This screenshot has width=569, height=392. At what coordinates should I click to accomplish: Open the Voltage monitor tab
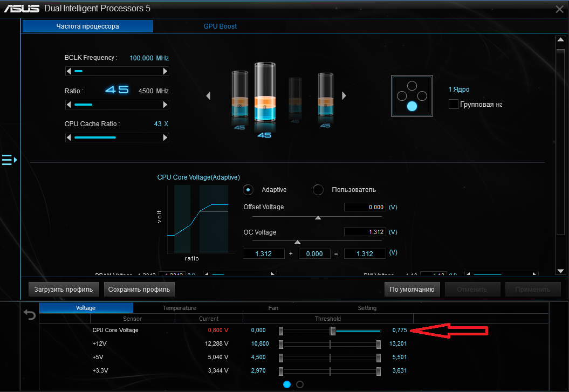point(86,308)
